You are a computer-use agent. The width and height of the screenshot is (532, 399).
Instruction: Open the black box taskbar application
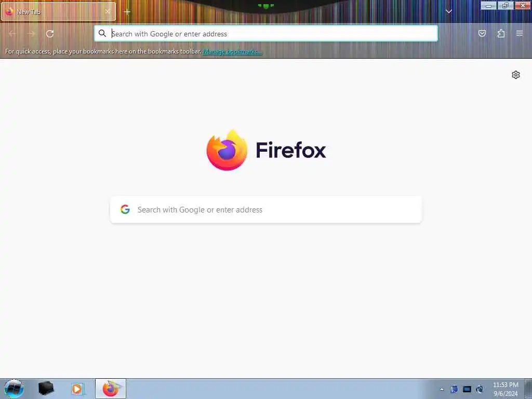46,389
